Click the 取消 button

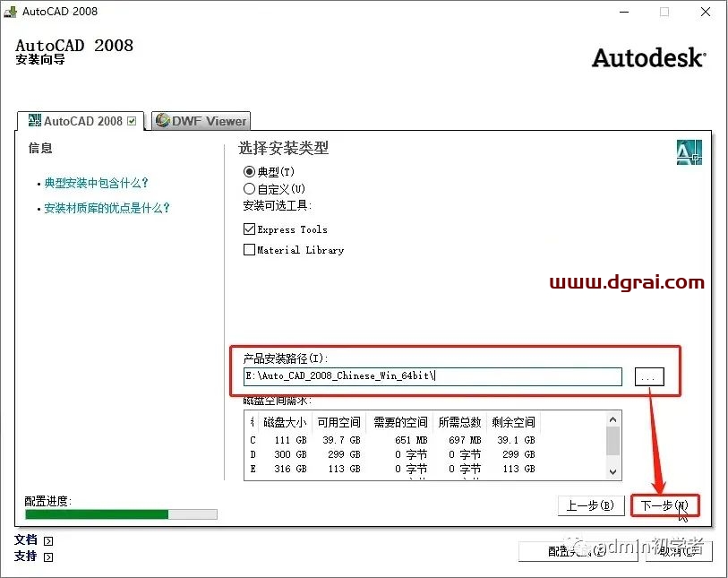pos(679,551)
